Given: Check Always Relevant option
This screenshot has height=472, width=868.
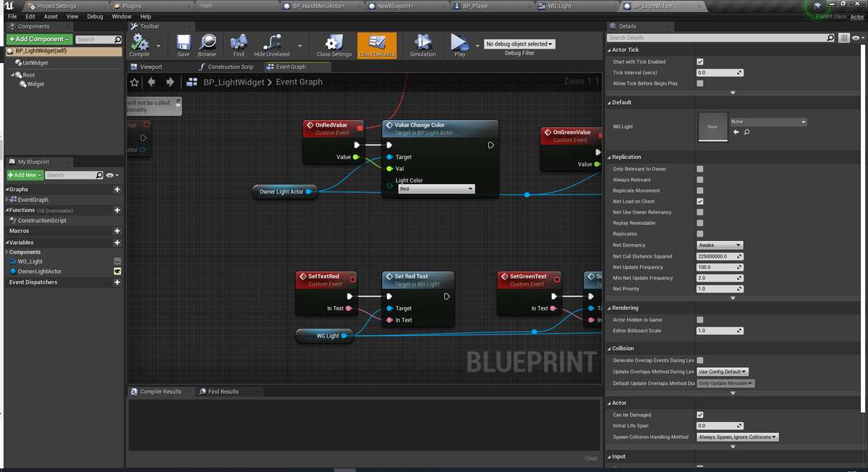Looking at the screenshot, I should [x=699, y=180].
